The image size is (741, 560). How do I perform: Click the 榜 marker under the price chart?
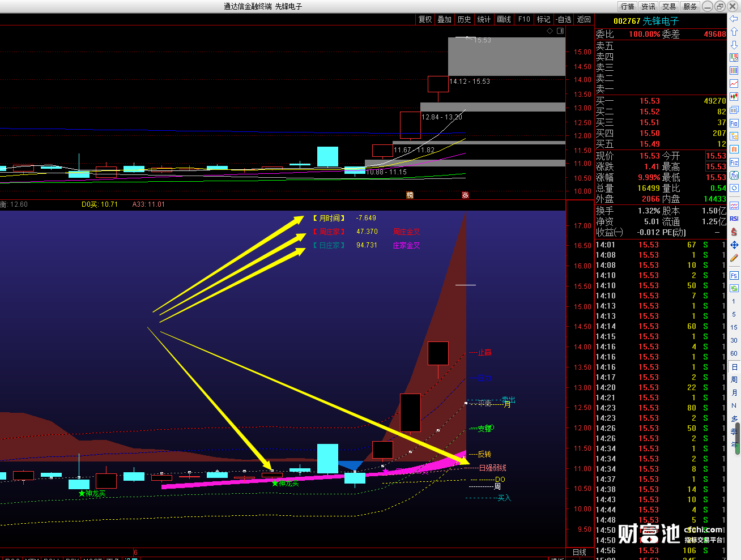point(410,195)
